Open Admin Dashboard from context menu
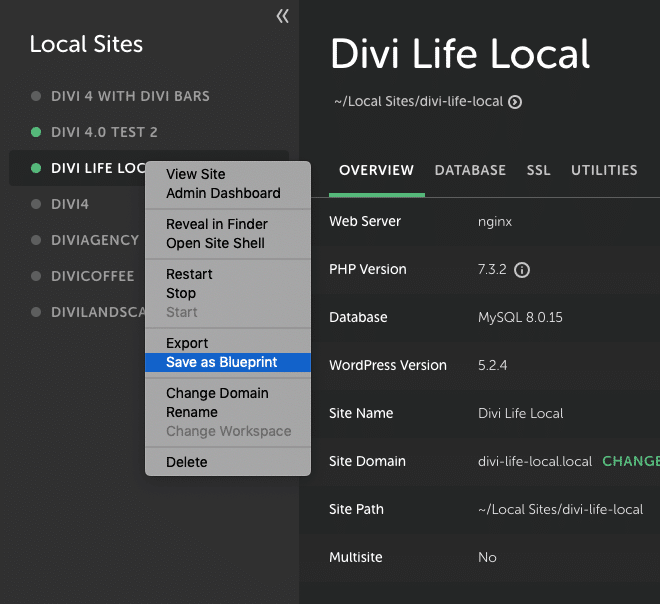Viewport: 660px width, 604px height. (x=223, y=193)
